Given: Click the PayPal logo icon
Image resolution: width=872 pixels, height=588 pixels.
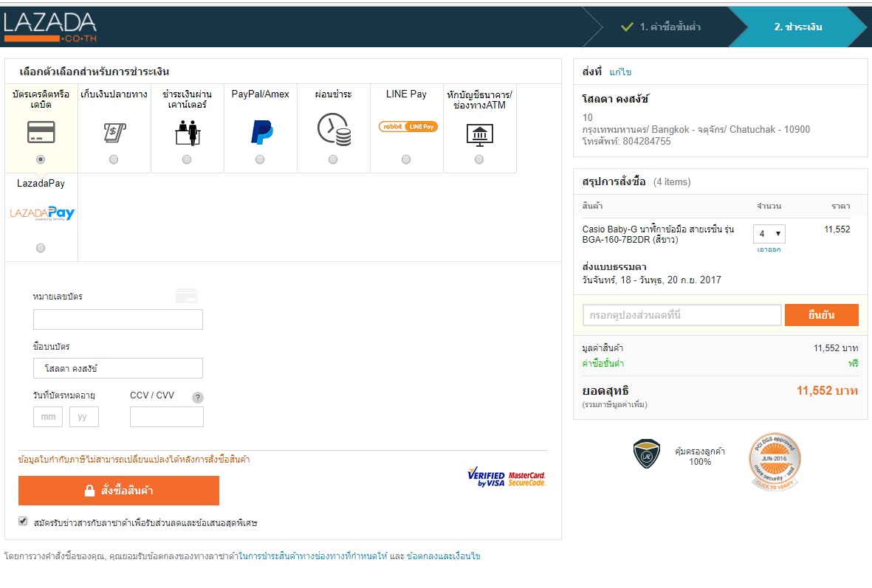Looking at the screenshot, I should (261, 132).
